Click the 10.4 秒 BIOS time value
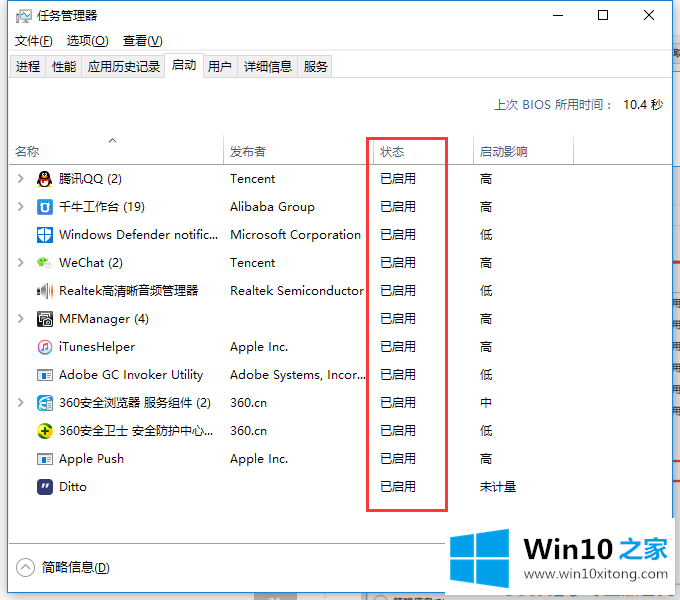The height and width of the screenshot is (600, 680). [x=643, y=105]
